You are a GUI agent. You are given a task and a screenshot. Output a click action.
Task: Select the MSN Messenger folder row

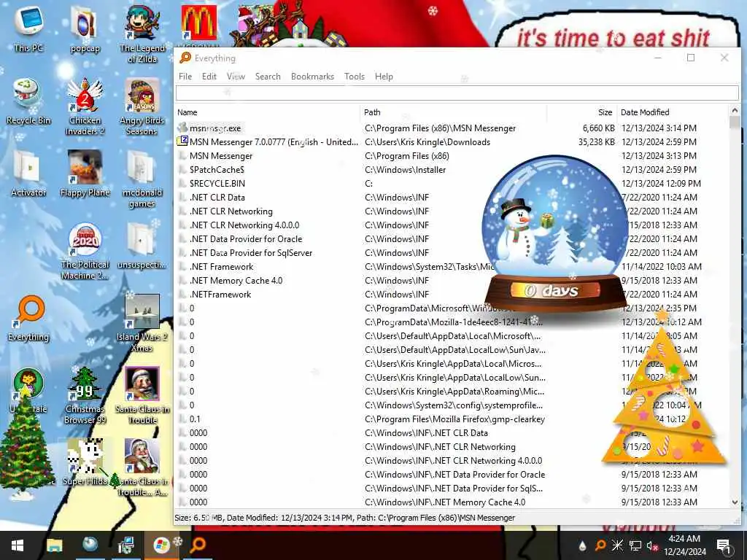click(x=452, y=156)
